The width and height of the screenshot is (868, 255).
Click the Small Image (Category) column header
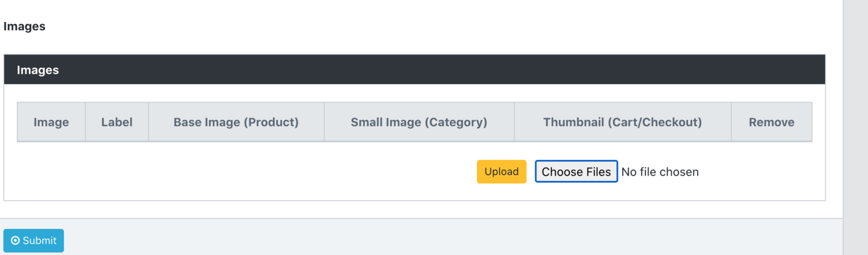[x=419, y=122]
